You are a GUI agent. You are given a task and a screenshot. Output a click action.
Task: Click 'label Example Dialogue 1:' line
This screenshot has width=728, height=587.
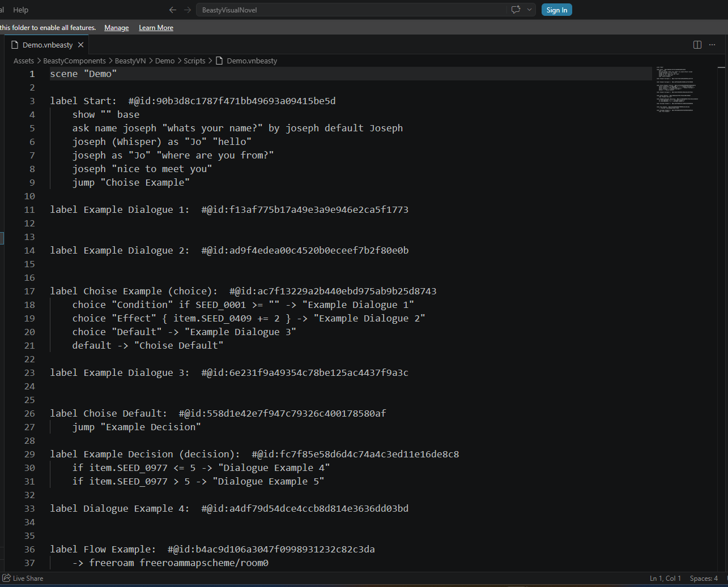pyautogui.click(x=229, y=209)
